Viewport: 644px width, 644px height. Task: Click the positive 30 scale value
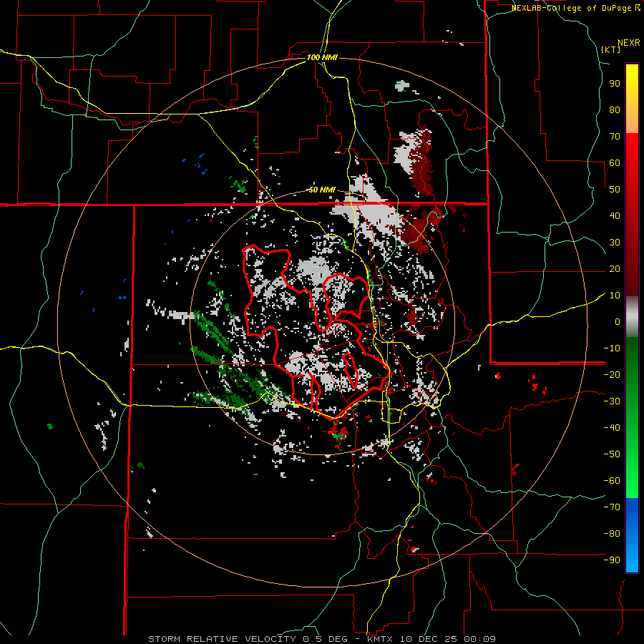[x=615, y=243]
